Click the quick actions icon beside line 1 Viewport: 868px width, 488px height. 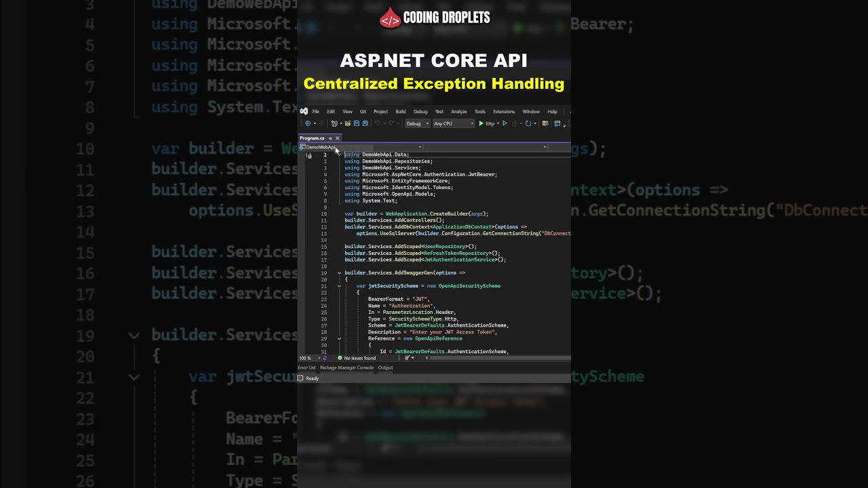pos(309,155)
